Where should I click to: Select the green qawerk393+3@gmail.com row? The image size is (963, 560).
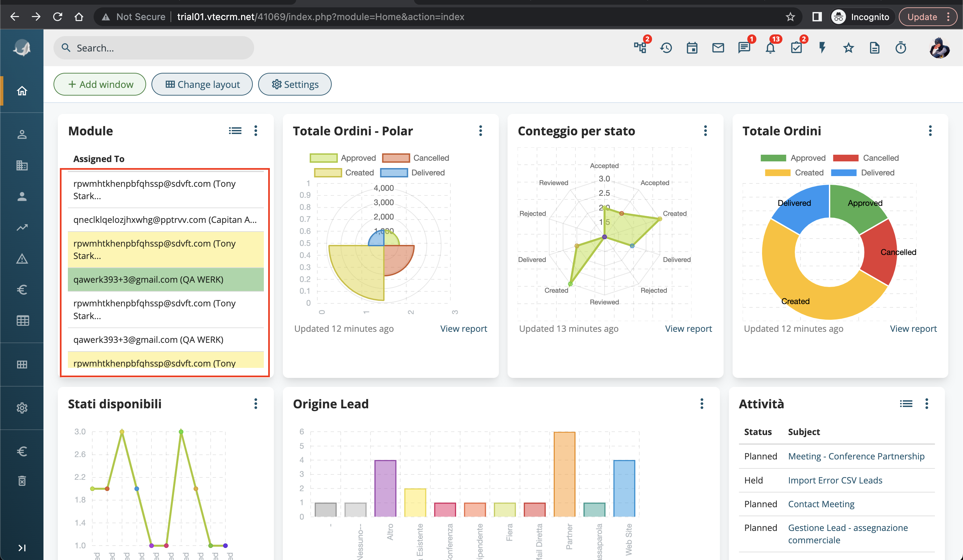(x=166, y=279)
